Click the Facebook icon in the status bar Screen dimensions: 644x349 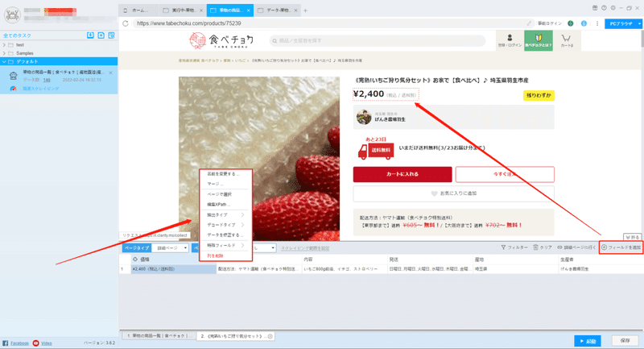point(6,343)
